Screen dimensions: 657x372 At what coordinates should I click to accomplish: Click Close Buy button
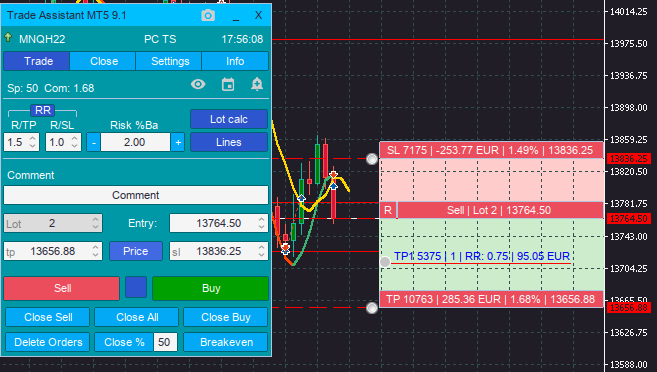(225, 317)
